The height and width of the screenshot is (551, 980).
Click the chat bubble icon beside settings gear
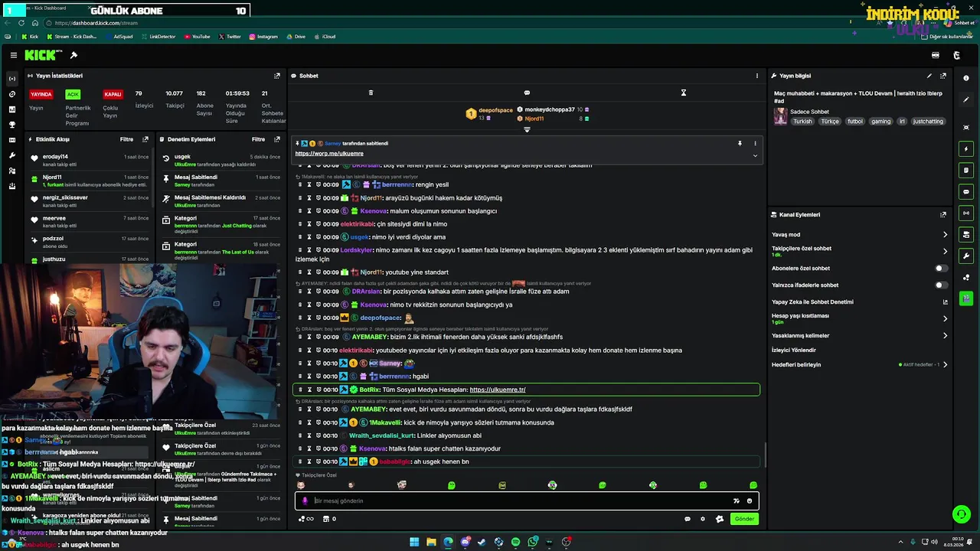pyautogui.click(x=687, y=519)
